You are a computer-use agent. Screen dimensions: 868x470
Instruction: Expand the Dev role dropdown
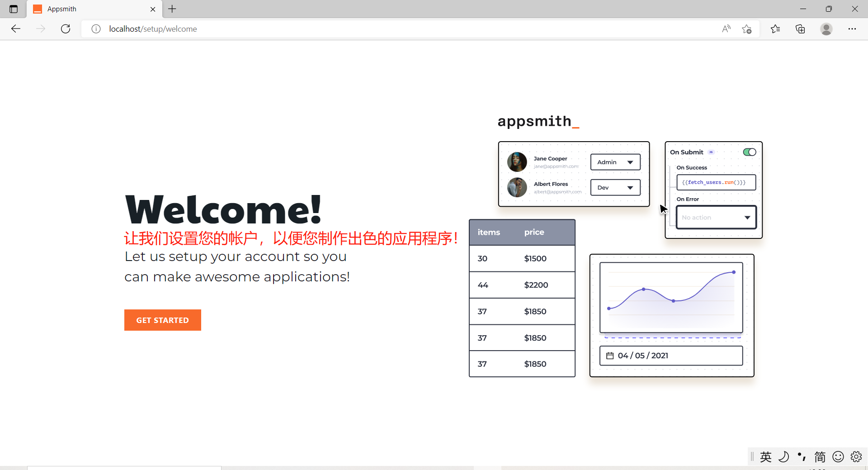[x=615, y=187]
